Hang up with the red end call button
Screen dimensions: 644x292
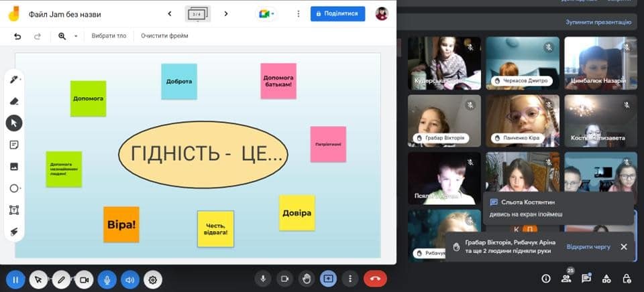point(375,279)
